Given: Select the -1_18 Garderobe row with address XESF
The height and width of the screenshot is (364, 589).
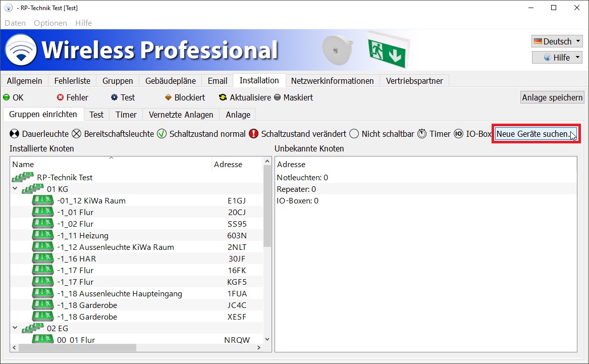Looking at the screenshot, I should [x=137, y=317].
